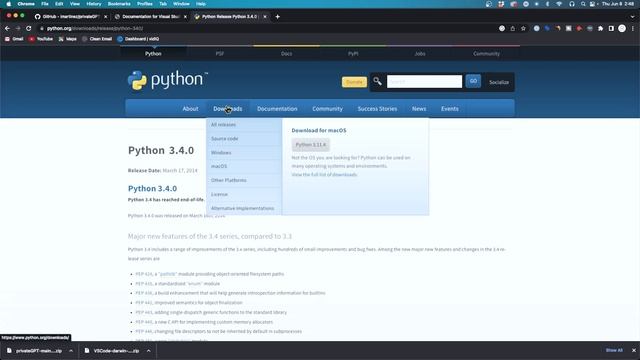Click the PyPI top navigation tab

[353, 54]
